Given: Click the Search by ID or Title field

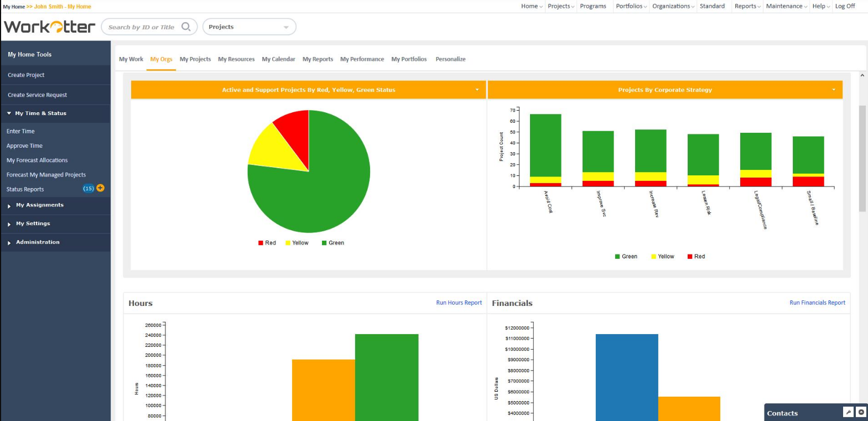Looking at the screenshot, I should pos(141,27).
